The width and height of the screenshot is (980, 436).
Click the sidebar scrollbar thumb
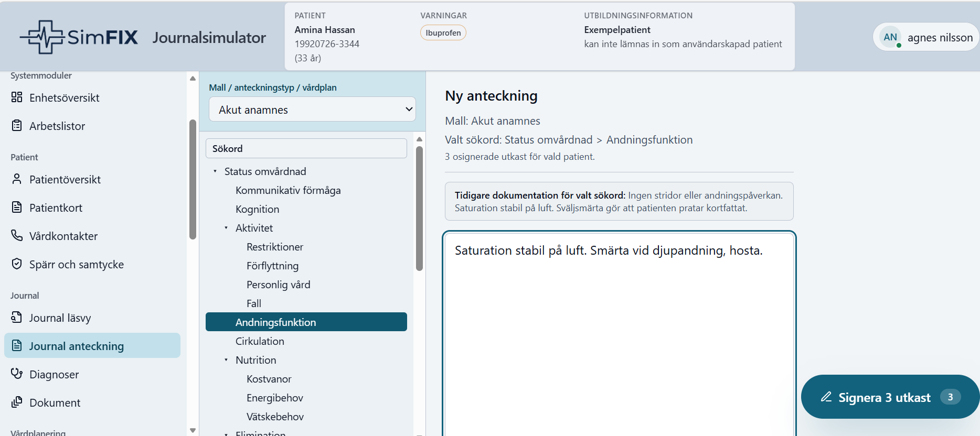click(x=193, y=179)
